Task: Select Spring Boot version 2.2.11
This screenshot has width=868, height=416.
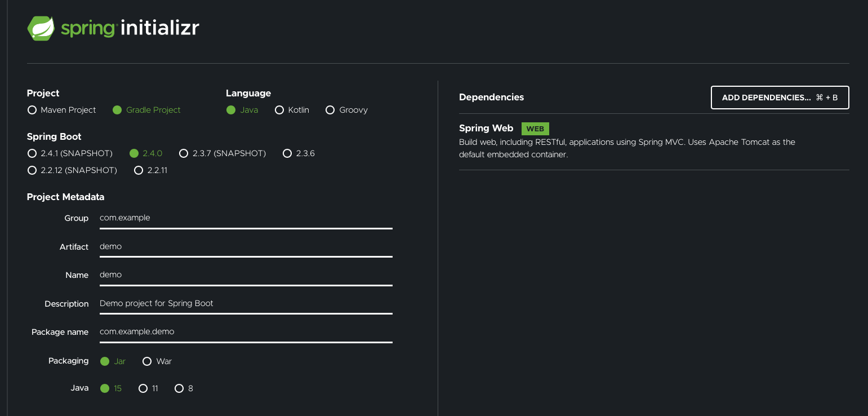Action: tap(139, 170)
